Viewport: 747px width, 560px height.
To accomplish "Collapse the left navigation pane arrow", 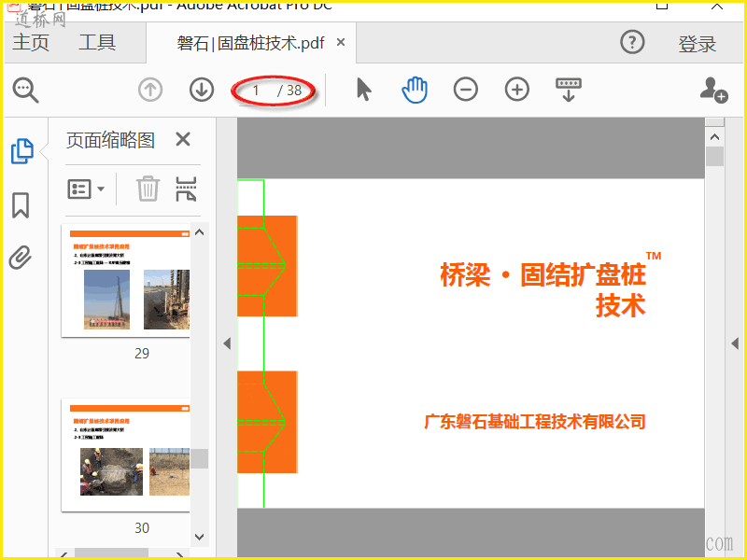I will coord(227,343).
